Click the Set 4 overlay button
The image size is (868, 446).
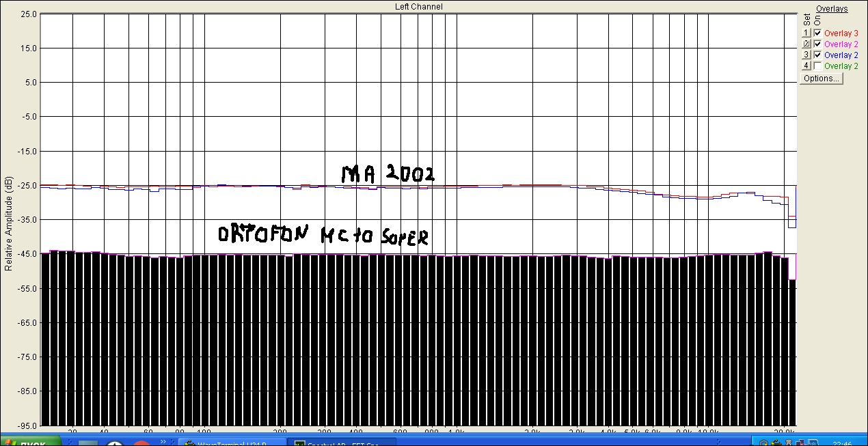806,66
